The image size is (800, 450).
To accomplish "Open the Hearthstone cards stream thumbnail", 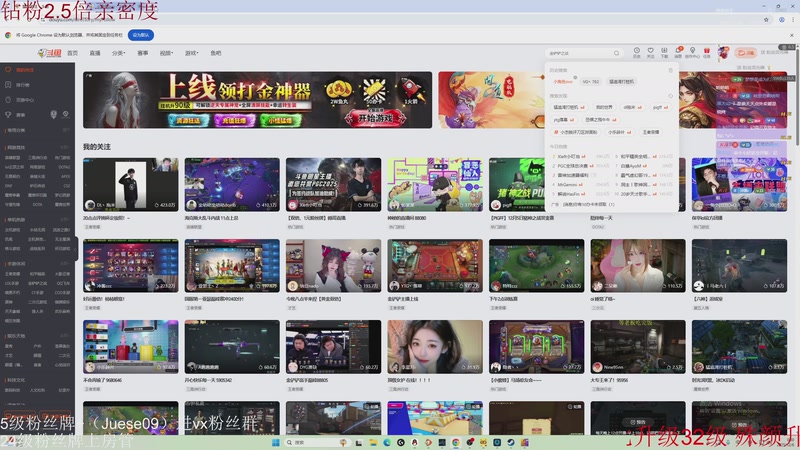I will pos(536,347).
